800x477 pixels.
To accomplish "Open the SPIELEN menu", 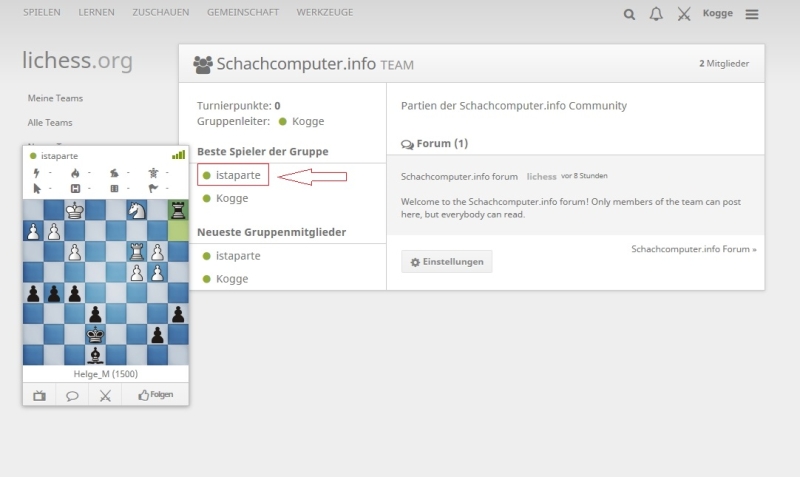I will tap(42, 12).
